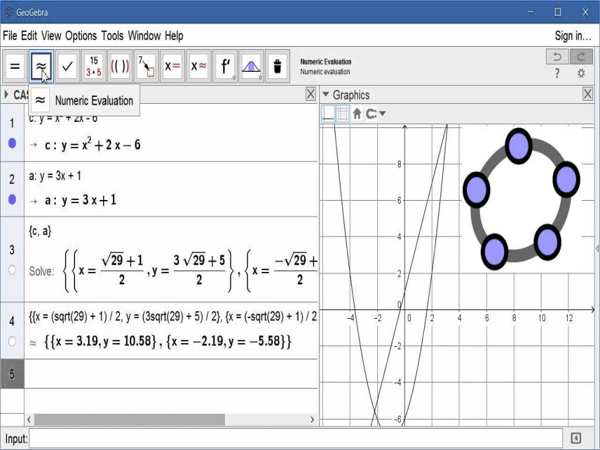600x450 pixels.
Task: Open the View menu
Action: point(51,36)
